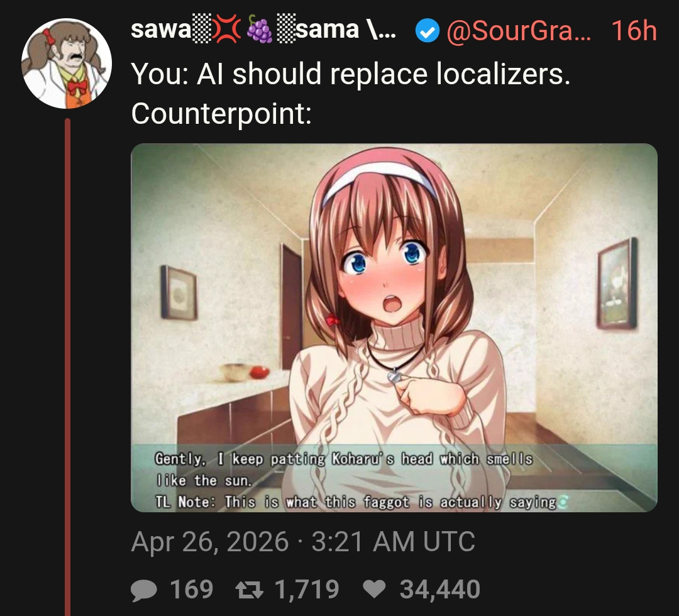
Task: Click the 16h relative timestamp
Action: (634, 31)
